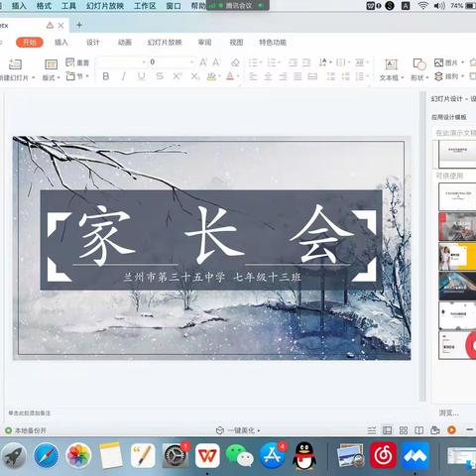476x476 pixels.
Task: Click the reset (重置) button
Action: (x=77, y=62)
